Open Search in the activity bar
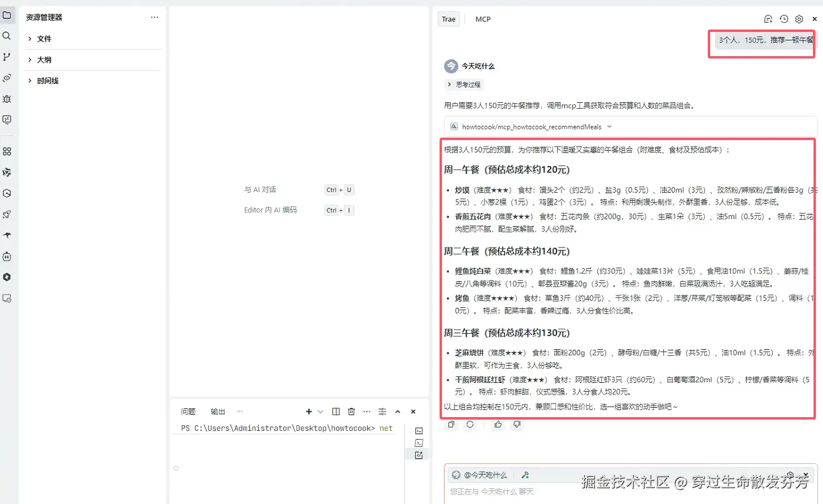 [x=7, y=35]
